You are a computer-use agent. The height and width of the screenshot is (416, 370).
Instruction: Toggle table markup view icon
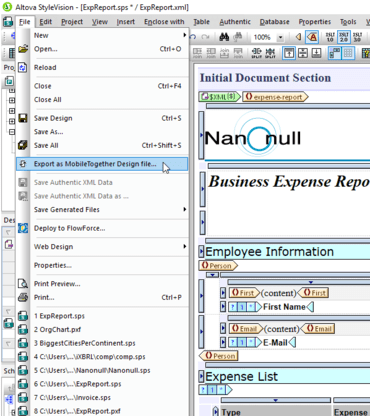click(334, 53)
